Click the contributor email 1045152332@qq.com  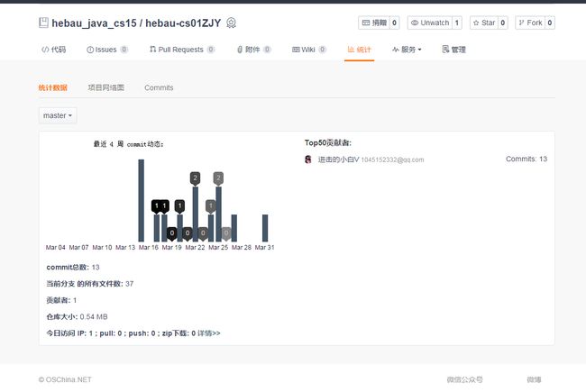(392, 160)
